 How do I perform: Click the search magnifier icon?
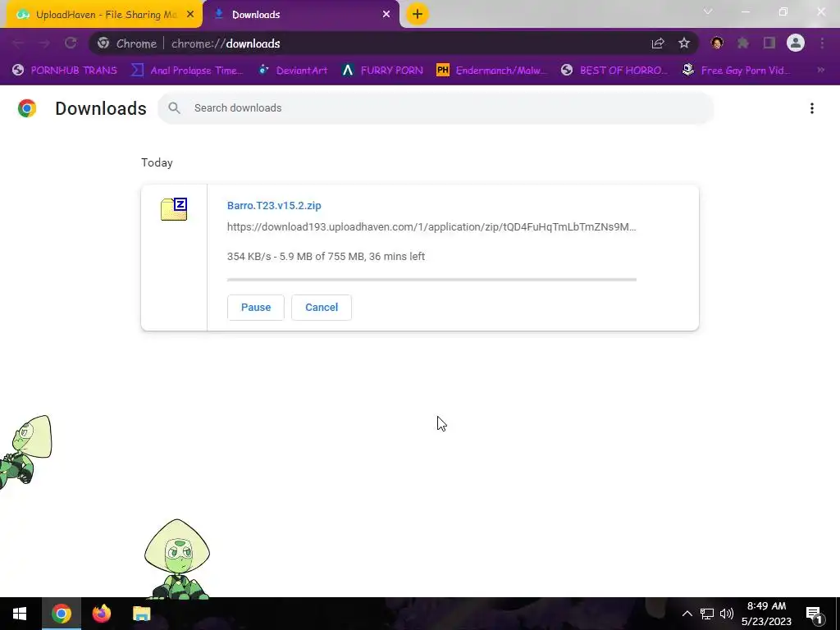(x=174, y=108)
